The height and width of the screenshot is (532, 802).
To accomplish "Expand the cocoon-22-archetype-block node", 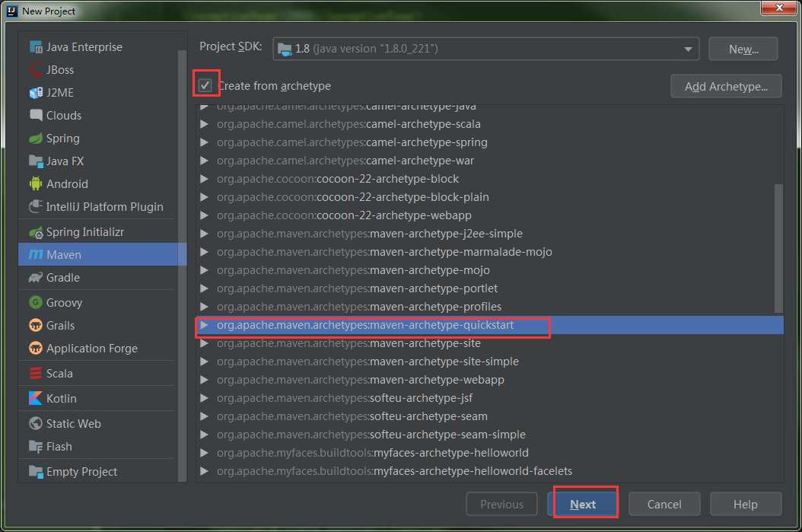I will tap(204, 179).
